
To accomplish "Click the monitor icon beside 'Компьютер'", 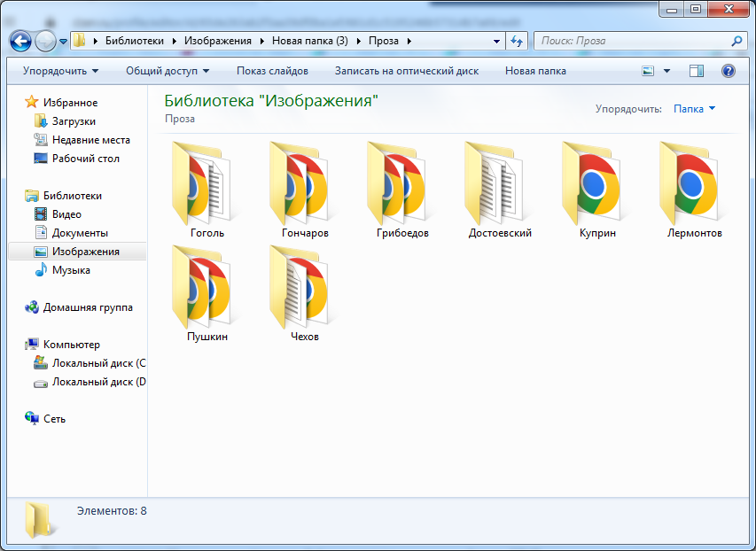I will click(x=32, y=345).
